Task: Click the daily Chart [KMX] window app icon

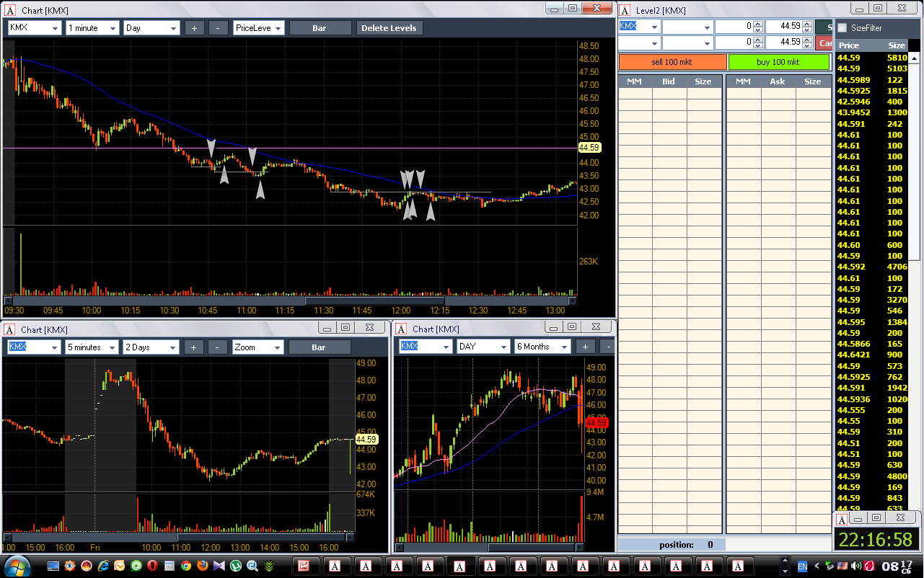Action: (402, 329)
